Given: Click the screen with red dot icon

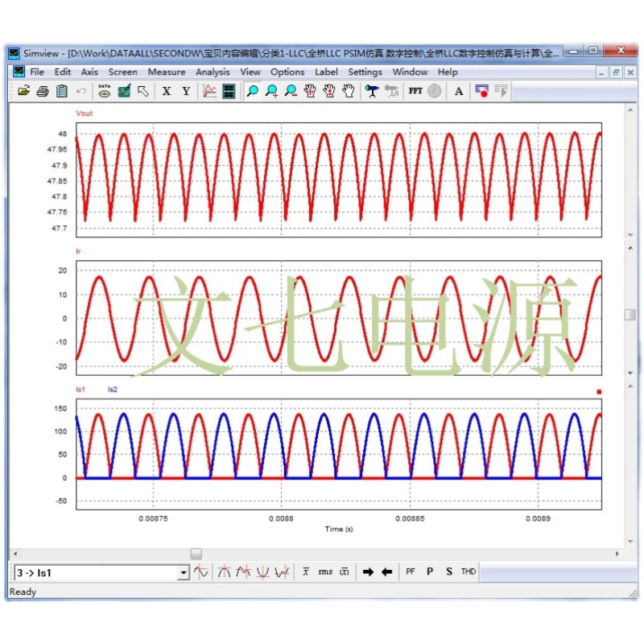Looking at the screenshot, I should (x=481, y=91).
